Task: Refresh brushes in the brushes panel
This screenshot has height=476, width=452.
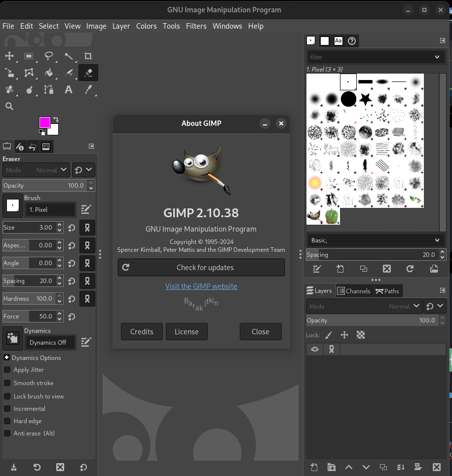Action: pos(410,269)
